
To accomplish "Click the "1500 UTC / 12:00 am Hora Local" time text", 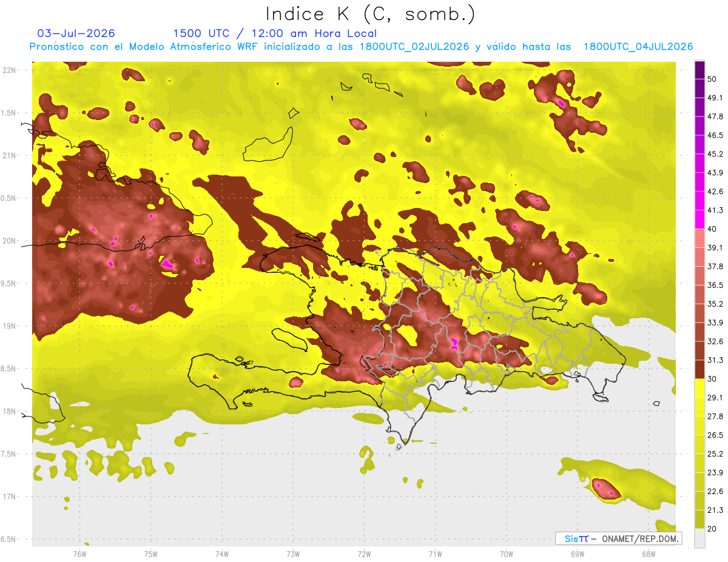I will coord(275,34).
